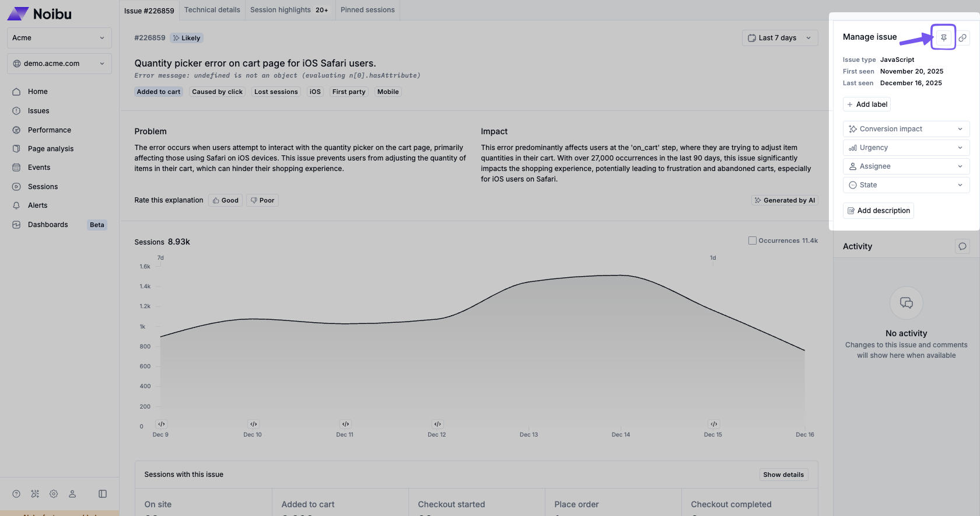Collapse sidebar with the panel icon
The image size is (980, 516).
point(103,494)
